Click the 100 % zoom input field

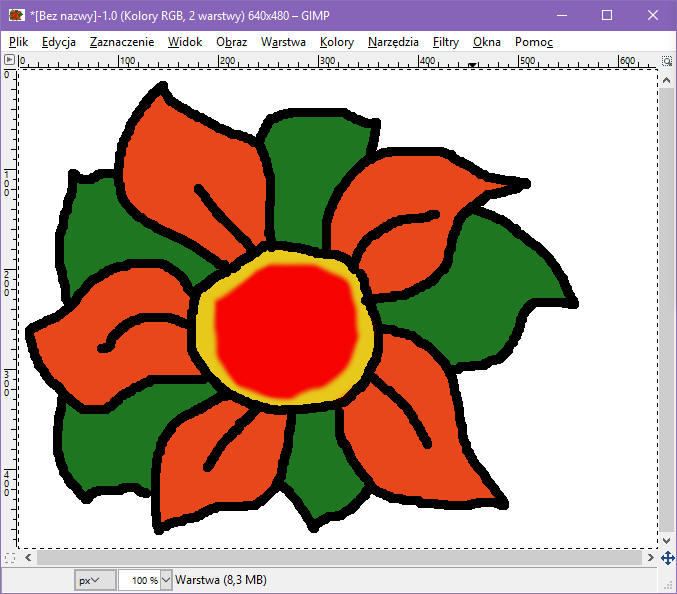(x=139, y=580)
